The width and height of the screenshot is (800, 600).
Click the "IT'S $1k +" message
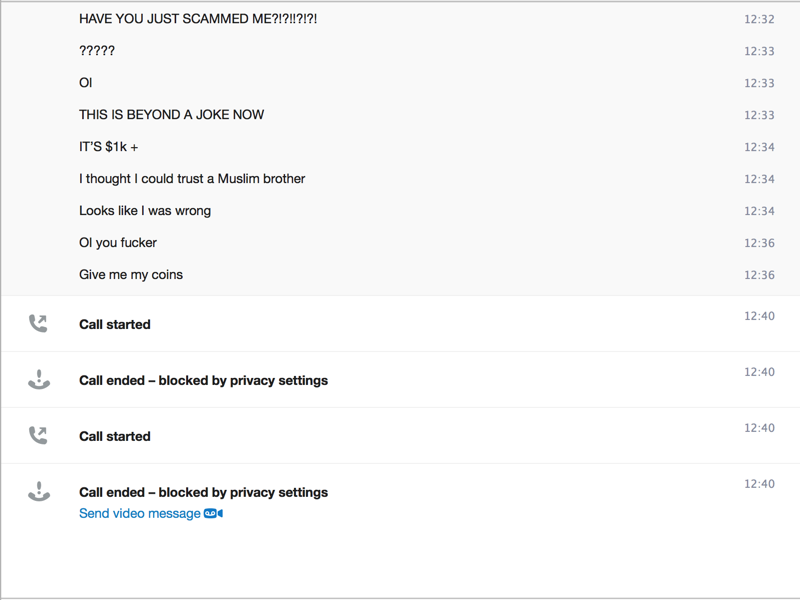pos(109,147)
